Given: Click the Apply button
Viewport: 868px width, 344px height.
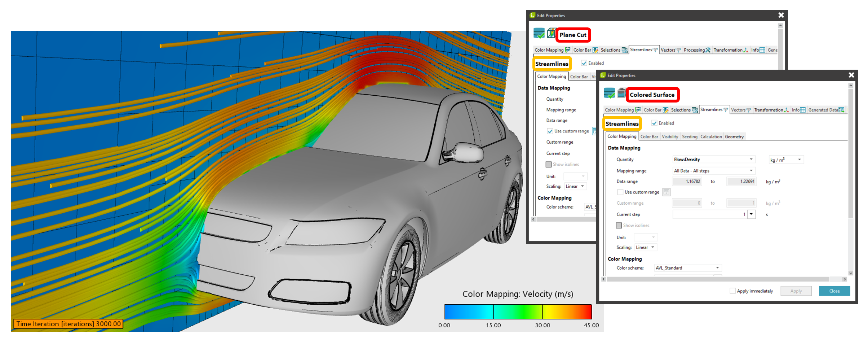Looking at the screenshot, I should pyautogui.click(x=796, y=291).
